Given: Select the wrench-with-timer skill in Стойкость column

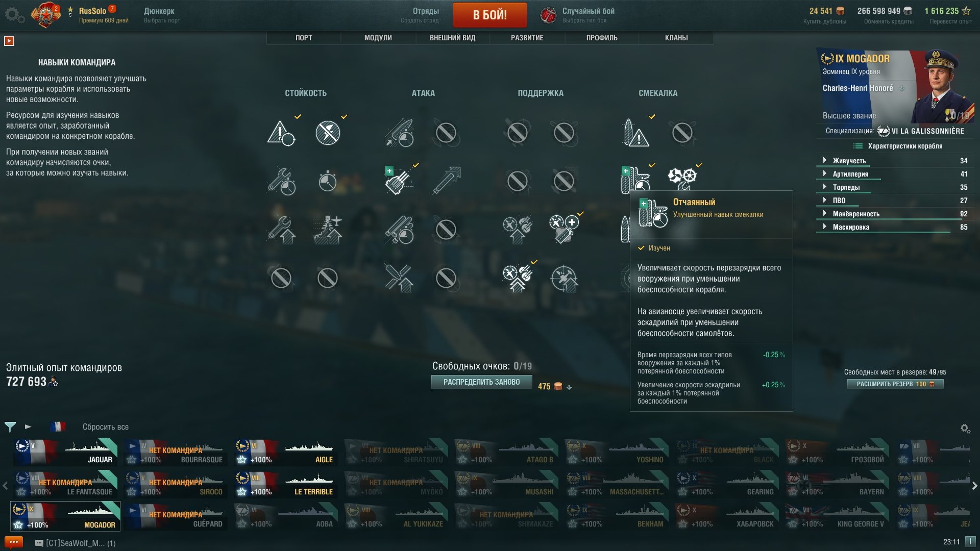Looking at the screenshot, I should pyautogui.click(x=281, y=181).
